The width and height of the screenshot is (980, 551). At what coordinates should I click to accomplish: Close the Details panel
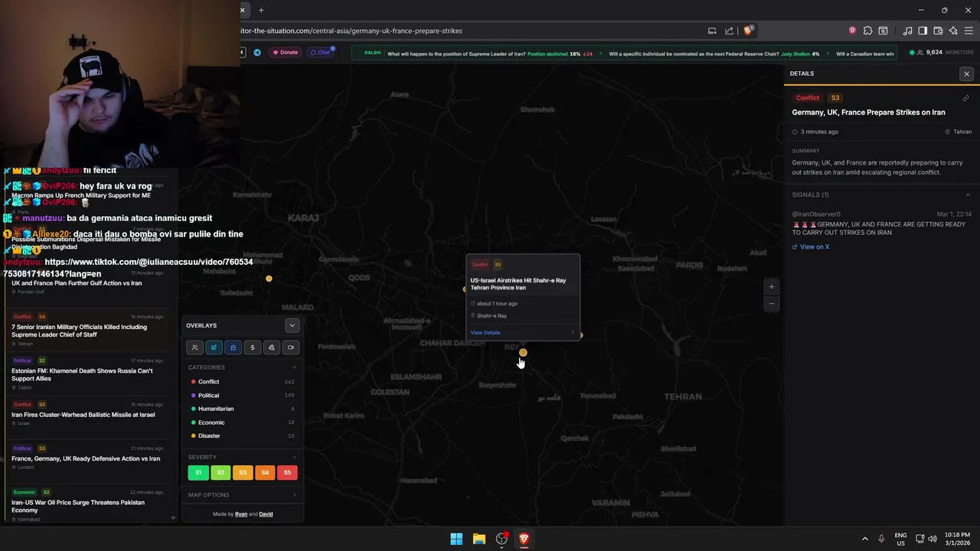[966, 73]
